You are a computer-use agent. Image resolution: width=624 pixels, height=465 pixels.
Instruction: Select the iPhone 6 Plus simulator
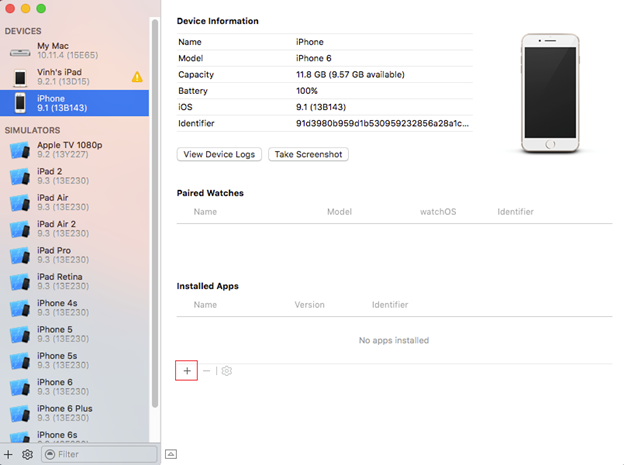tap(70, 413)
